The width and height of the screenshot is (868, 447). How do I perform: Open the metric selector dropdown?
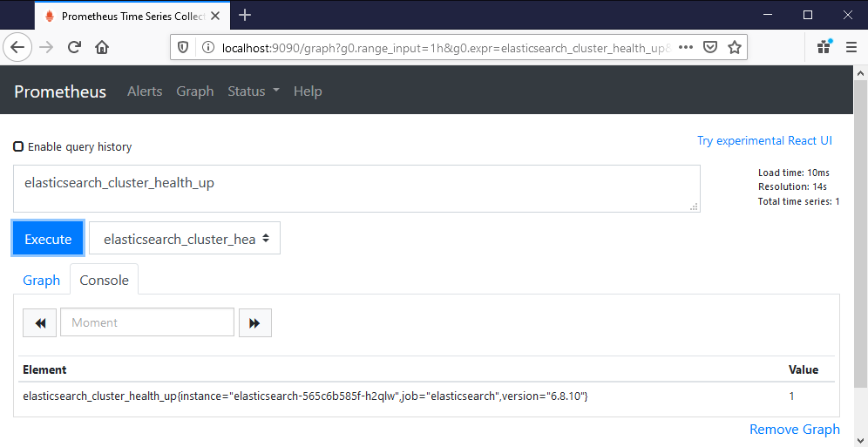pos(185,238)
